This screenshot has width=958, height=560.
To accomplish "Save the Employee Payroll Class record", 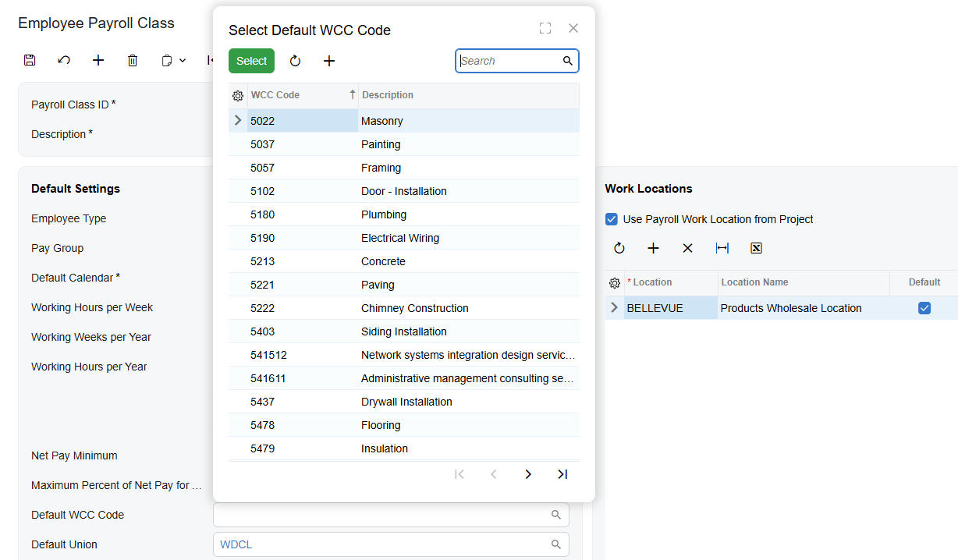I will coord(30,60).
